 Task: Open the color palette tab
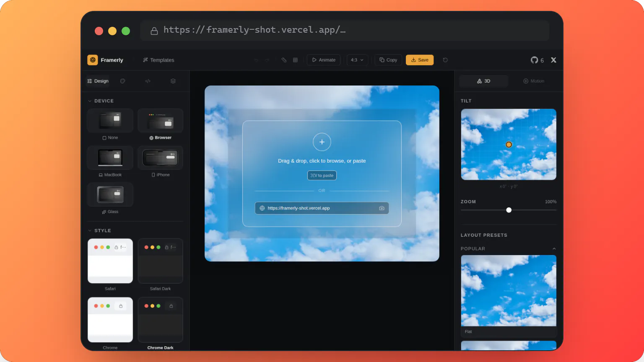(122, 81)
